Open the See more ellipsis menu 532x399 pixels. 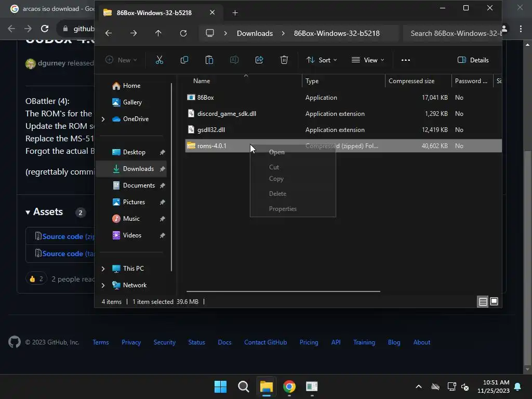click(405, 60)
